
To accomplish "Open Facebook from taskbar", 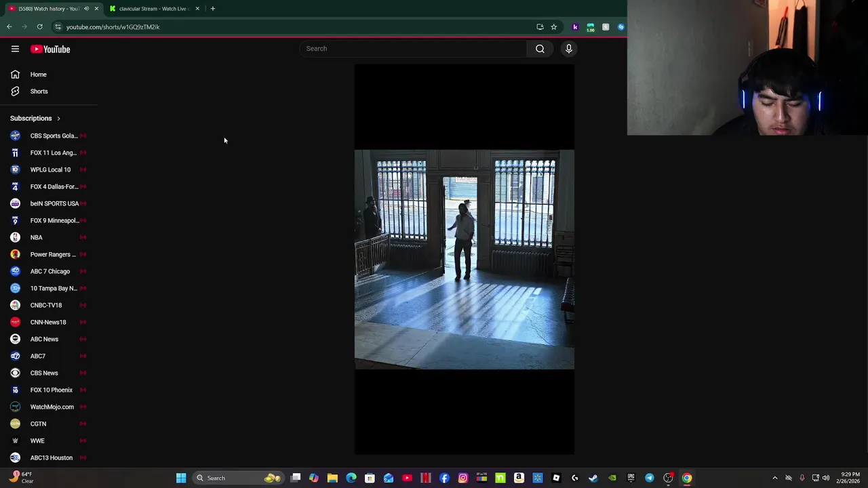I will 444,478.
